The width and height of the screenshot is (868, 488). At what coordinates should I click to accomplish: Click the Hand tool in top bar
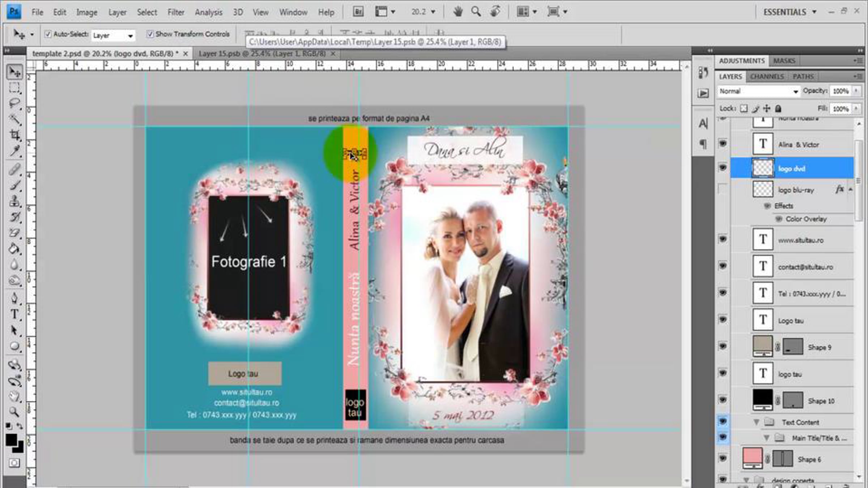458,12
